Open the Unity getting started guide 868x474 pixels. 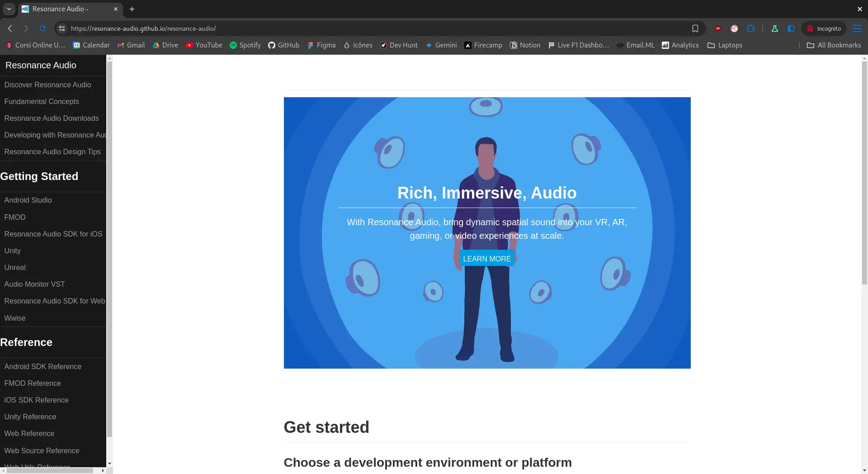click(x=13, y=251)
